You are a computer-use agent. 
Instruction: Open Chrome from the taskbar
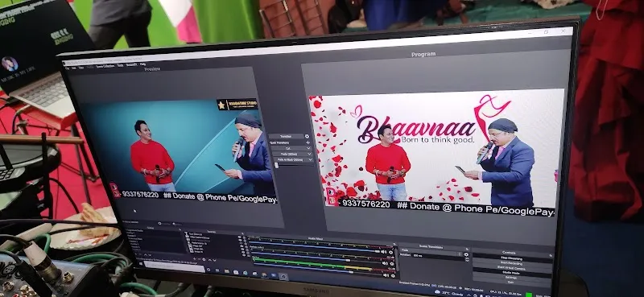[264, 274]
